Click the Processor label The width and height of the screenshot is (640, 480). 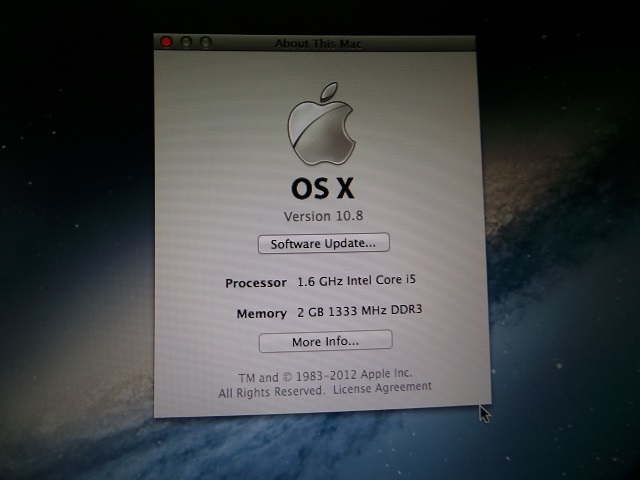[x=256, y=283]
